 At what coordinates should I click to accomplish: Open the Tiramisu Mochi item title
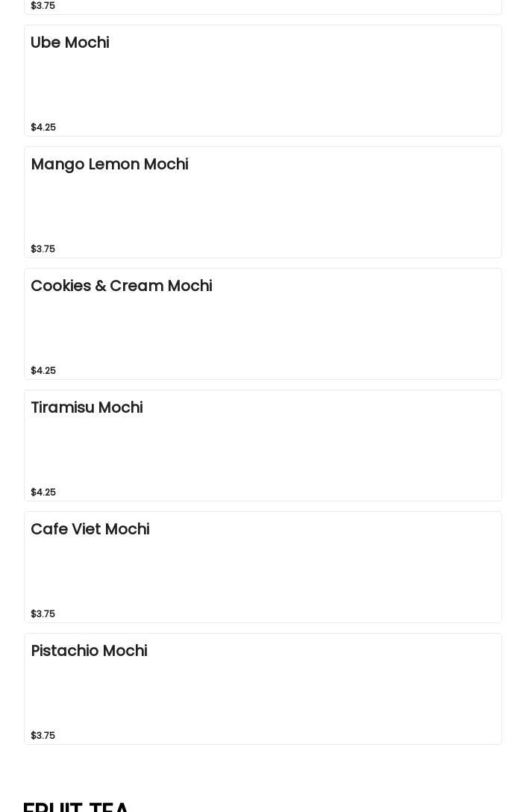pyautogui.click(x=87, y=407)
